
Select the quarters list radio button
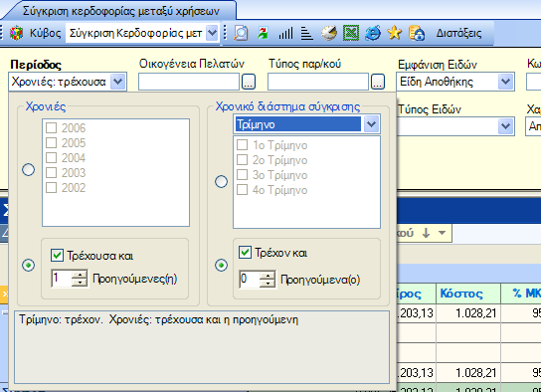point(221,181)
